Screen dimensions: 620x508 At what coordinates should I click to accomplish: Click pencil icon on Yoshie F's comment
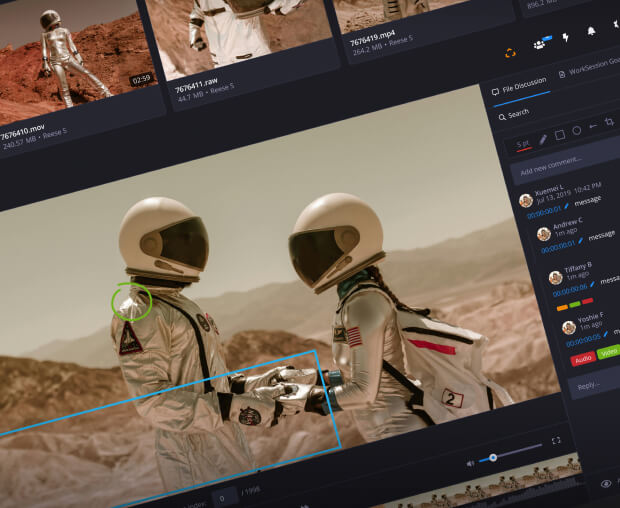605,334
